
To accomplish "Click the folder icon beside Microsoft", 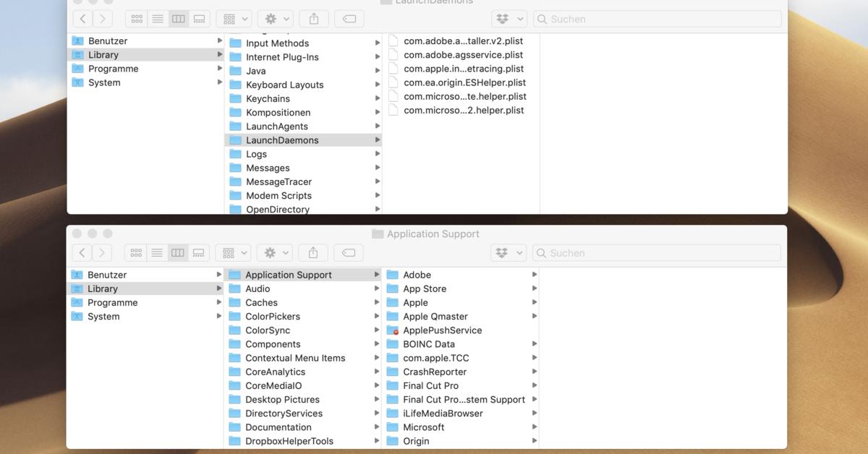I will 393,427.
